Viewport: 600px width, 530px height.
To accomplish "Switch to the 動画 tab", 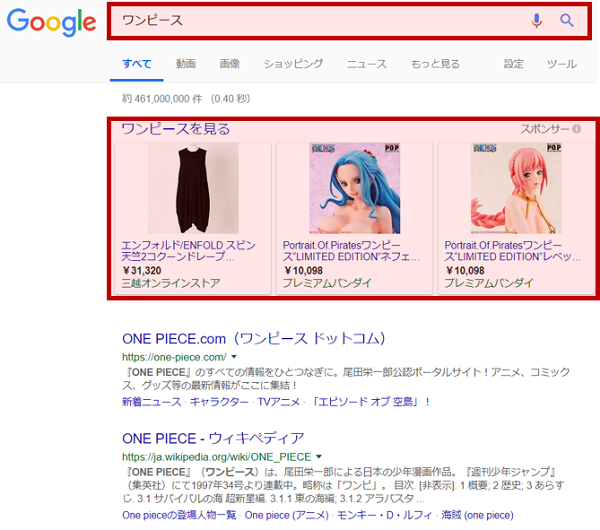I will click(186, 64).
